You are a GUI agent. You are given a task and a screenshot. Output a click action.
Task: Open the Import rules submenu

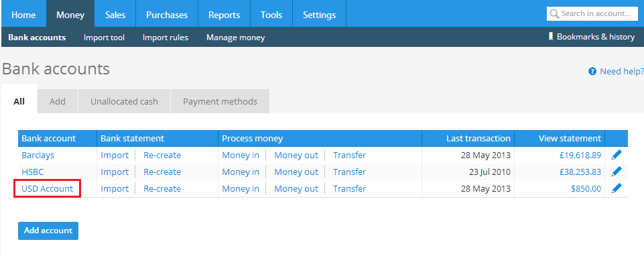coord(166,38)
